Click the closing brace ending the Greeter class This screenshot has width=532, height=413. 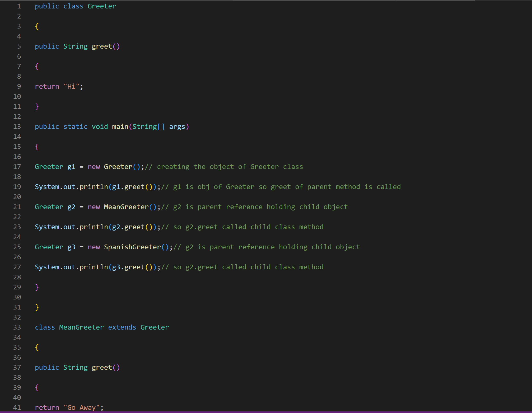coord(37,307)
